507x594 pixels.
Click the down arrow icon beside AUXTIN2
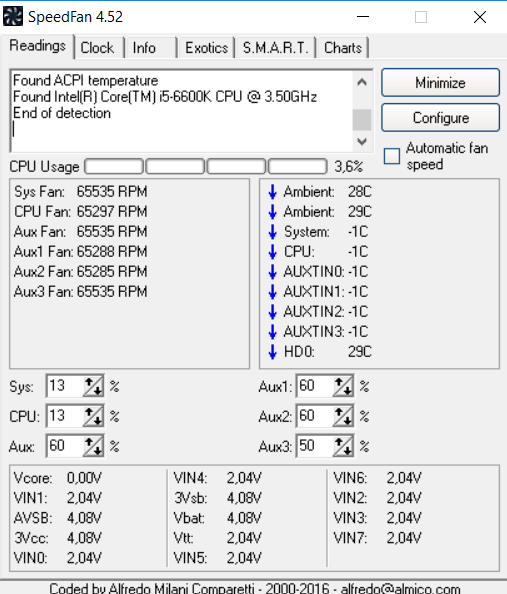point(272,312)
